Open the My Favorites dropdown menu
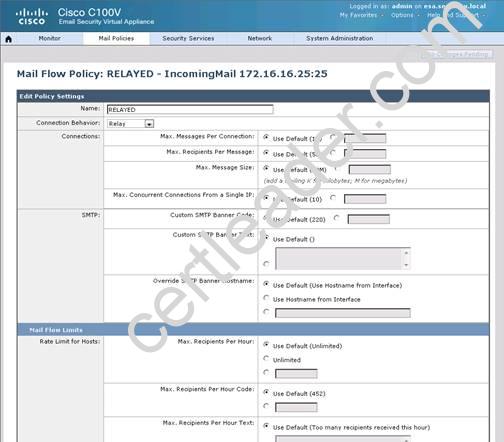The image size is (504, 442). point(361,15)
